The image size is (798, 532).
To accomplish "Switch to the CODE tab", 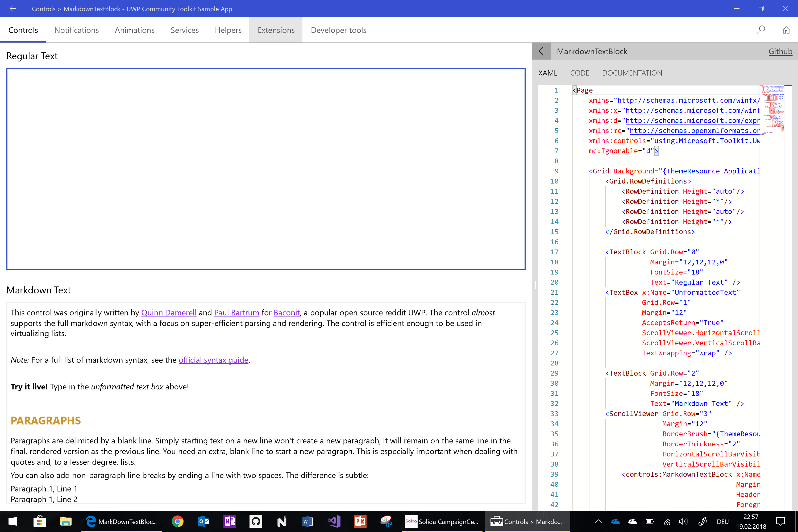I will [x=580, y=73].
